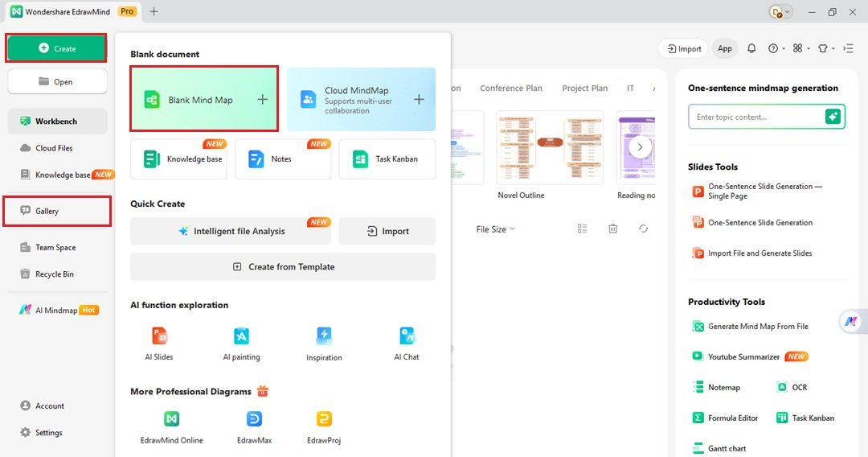Open the Knowledge base card
Viewport: 868px width, 457px height.
click(178, 159)
